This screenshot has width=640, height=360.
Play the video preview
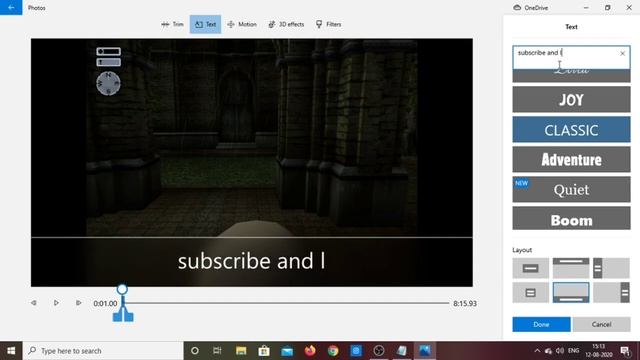tap(56, 303)
